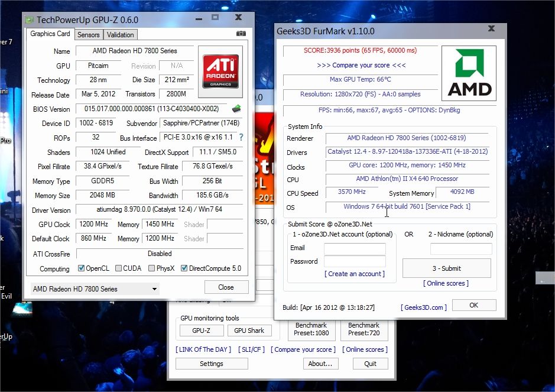This screenshot has height=392, width=555.
Task: Open FurMark Settings button
Action: (212, 364)
